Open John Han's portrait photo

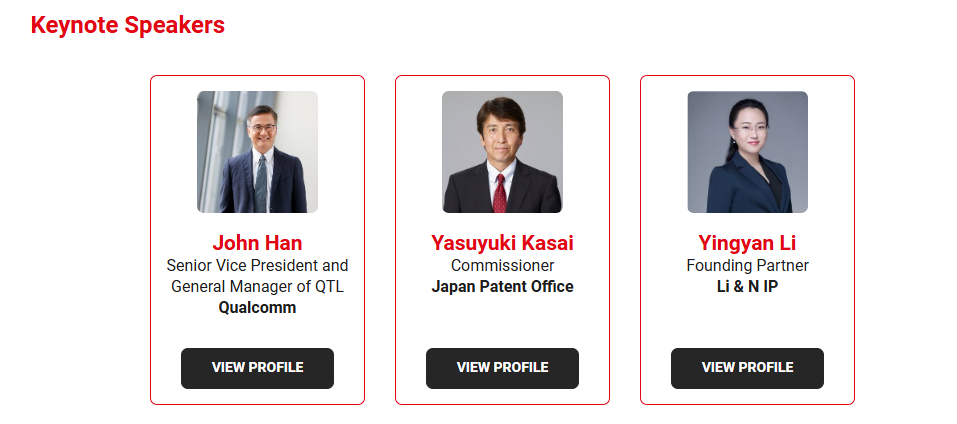coord(257,152)
